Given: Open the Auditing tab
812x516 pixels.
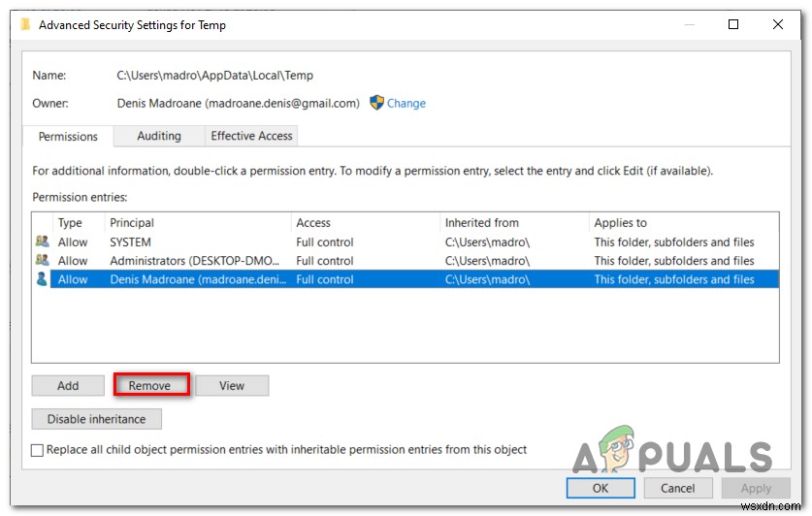Looking at the screenshot, I should [x=159, y=136].
